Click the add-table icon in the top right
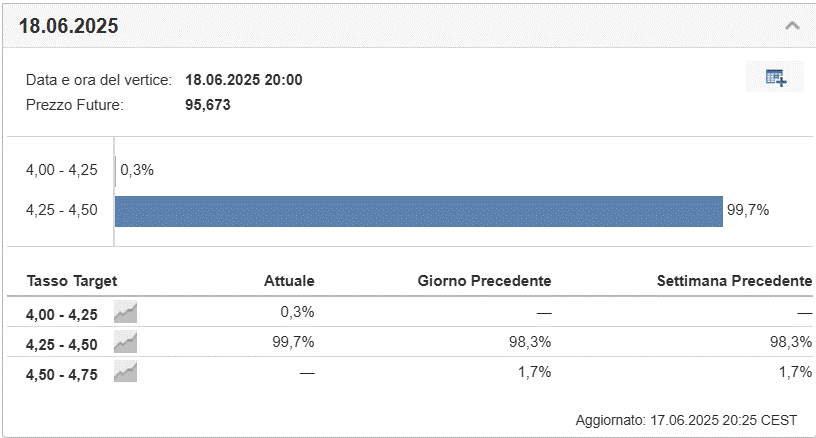816x438 pixels. 775,77
